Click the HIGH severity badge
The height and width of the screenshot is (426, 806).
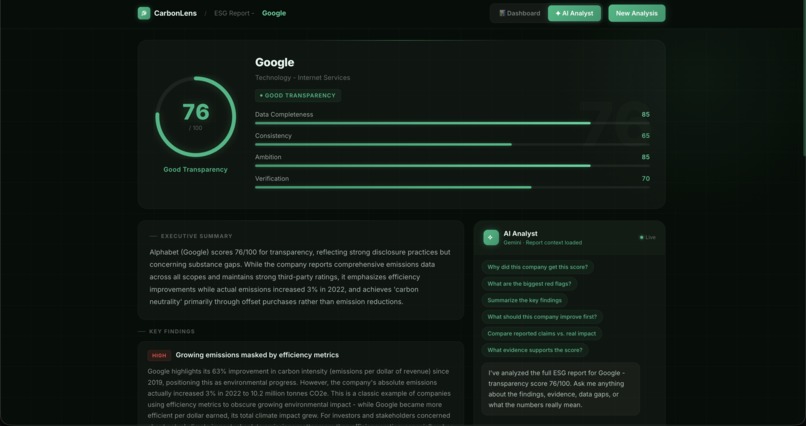coord(159,355)
